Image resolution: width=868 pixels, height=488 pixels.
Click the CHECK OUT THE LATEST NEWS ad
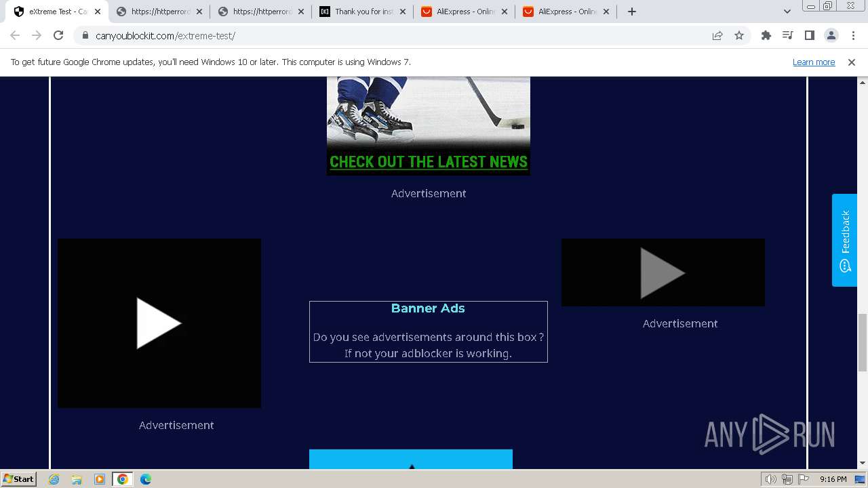[429, 162]
